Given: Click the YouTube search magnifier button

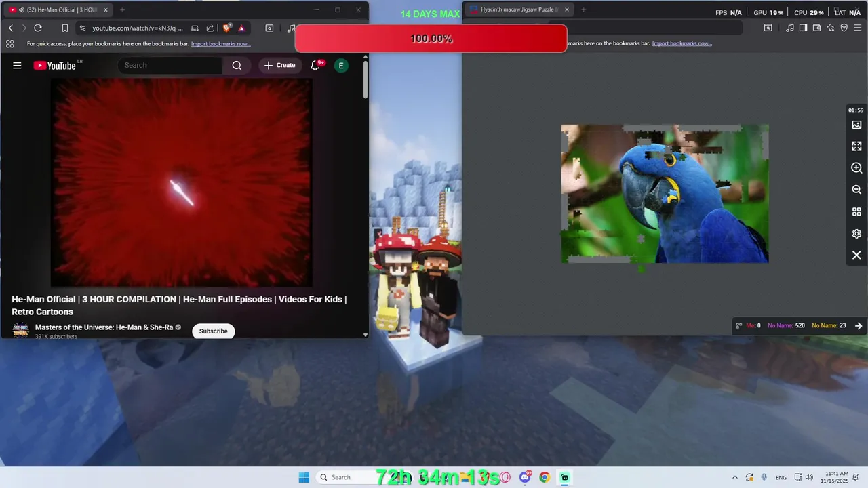Looking at the screenshot, I should point(237,66).
